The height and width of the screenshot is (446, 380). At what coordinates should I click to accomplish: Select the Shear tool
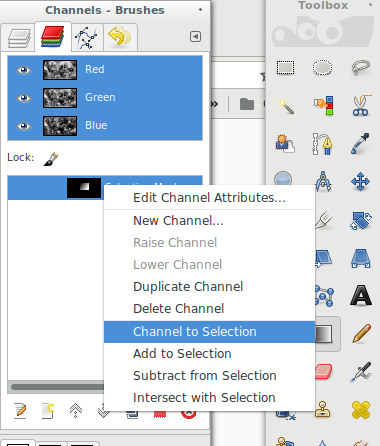pyautogui.click(x=323, y=258)
